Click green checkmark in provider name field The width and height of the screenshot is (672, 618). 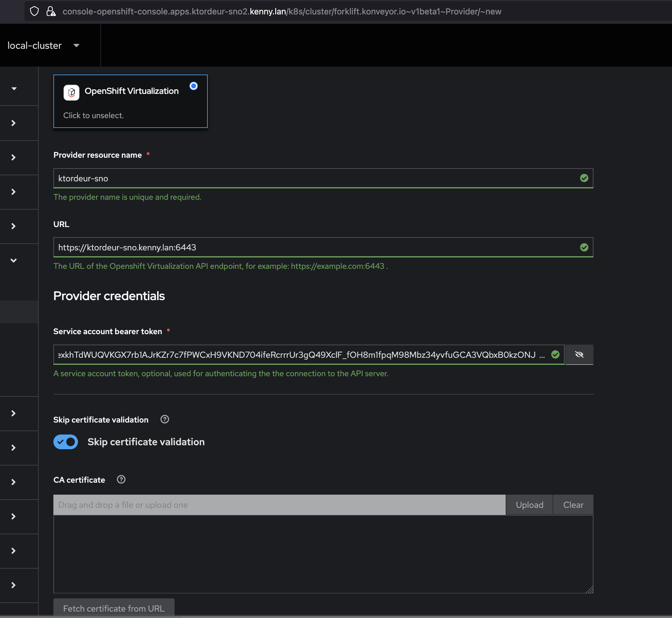(584, 178)
